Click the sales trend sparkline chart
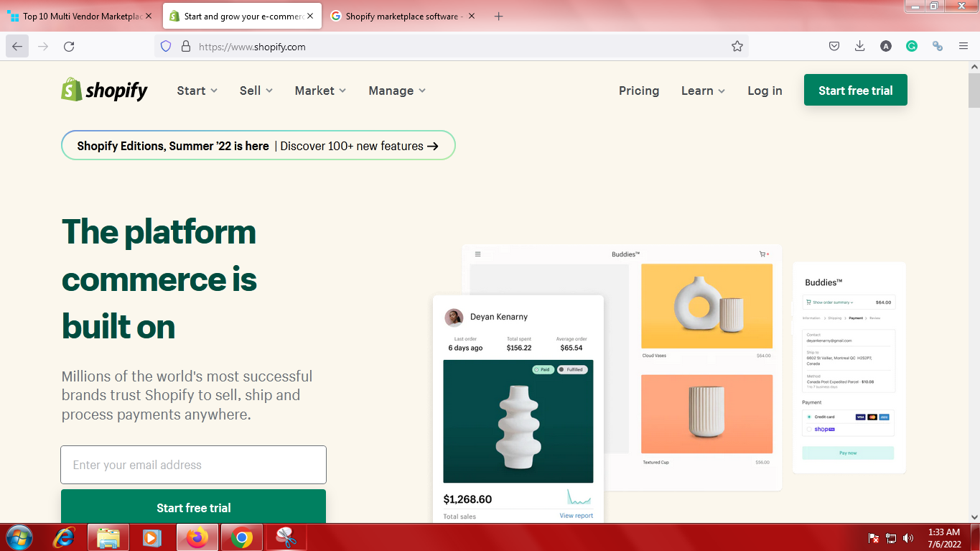This screenshot has width=980, height=551. (579, 497)
